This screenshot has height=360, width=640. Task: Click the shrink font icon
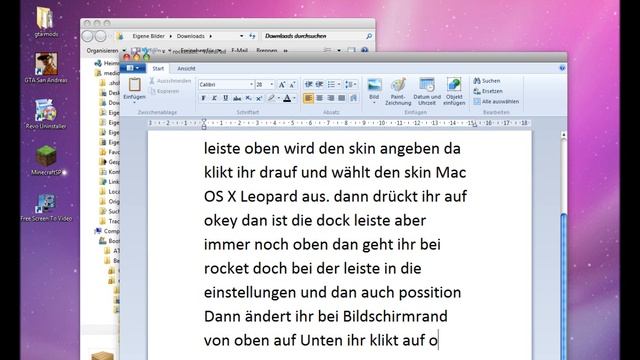click(292, 84)
